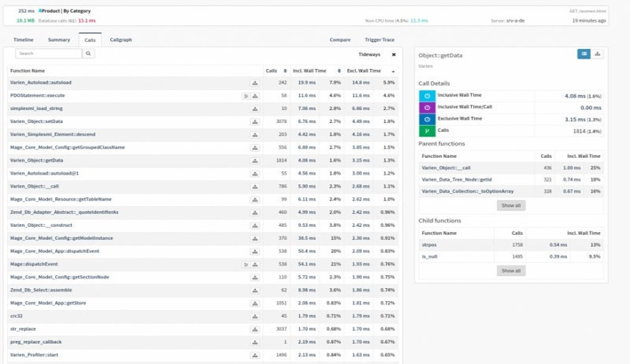Open callgraph icon for Varien_Simplexml_Element::descend row
The height and width of the screenshot is (364, 630).
(x=255, y=134)
